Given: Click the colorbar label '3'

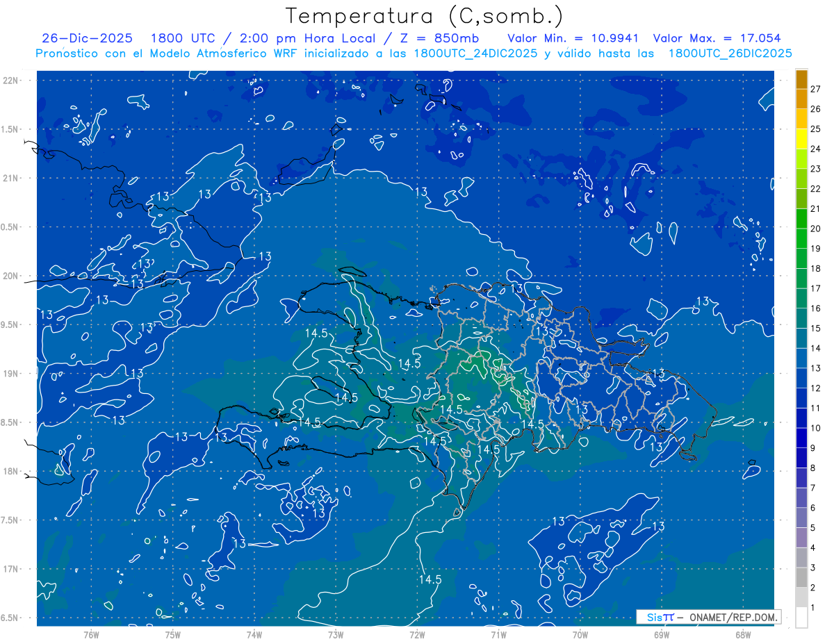Looking at the screenshot, I should point(813,568).
